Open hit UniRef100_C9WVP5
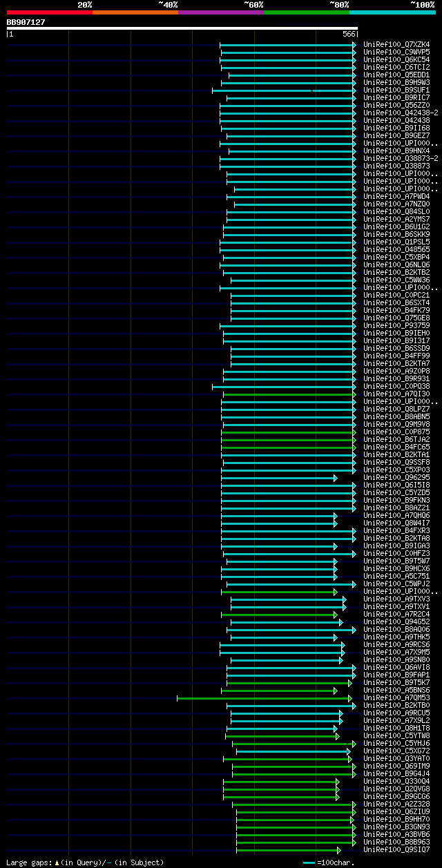 coord(396,52)
